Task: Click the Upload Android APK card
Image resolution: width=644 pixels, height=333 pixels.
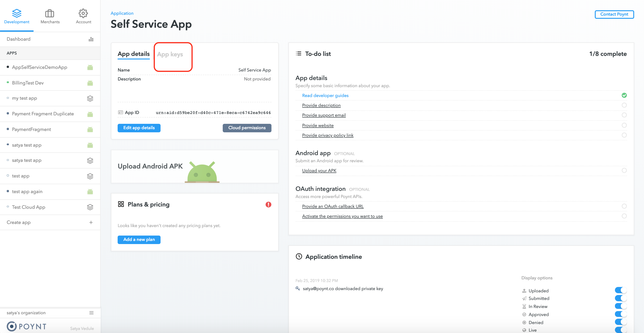Action: pyautogui.click(x=195, y=166)
